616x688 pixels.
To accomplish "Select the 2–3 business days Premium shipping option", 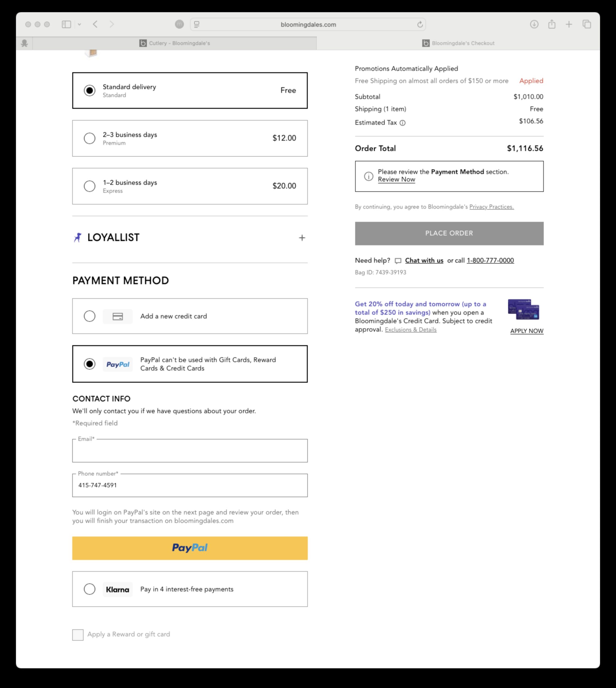I will (90, 138).
